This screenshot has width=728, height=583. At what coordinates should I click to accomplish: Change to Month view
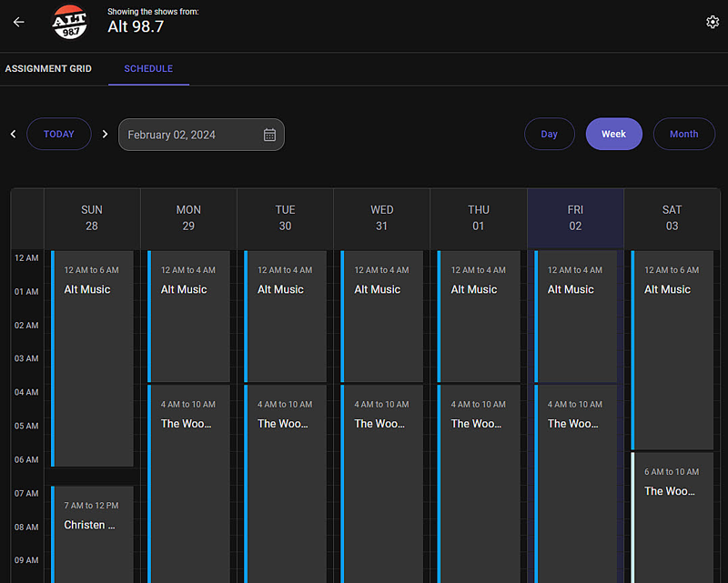[684, 134]
